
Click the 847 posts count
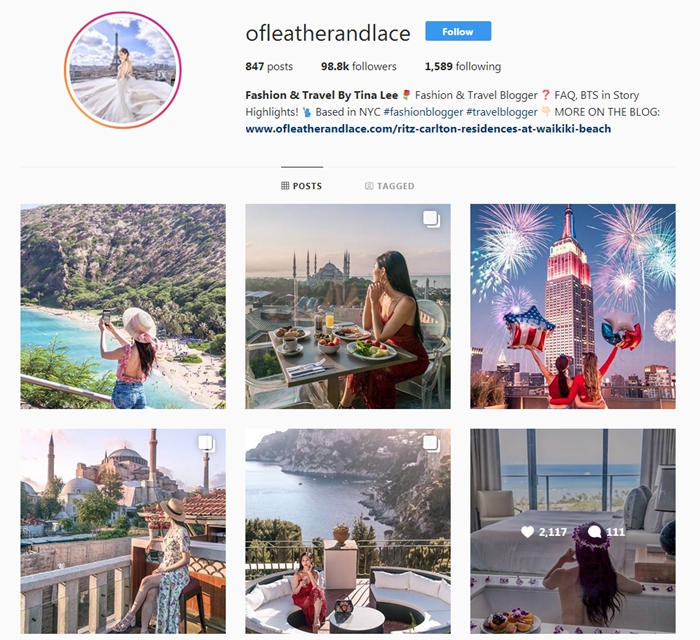269,66
